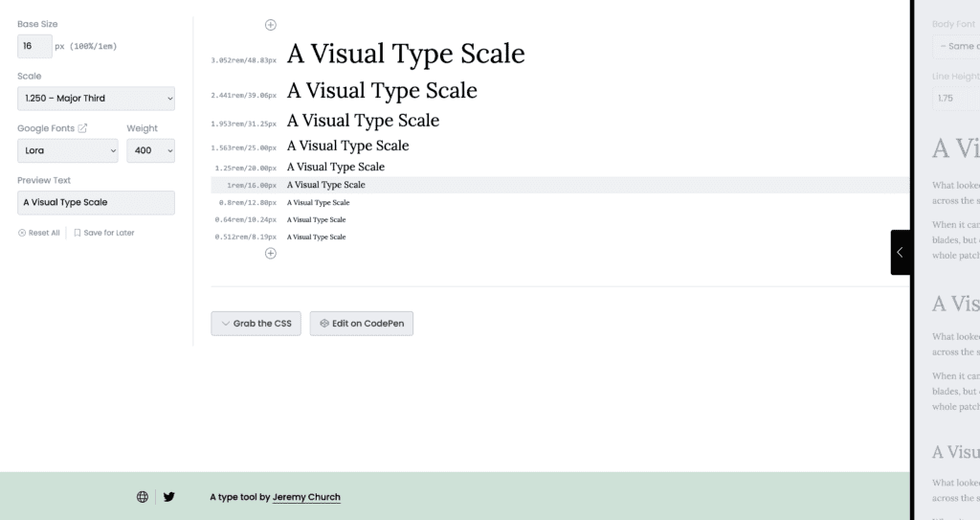Click into the Preview Text field
This screenshot has height=520, width=980.
point(96,202)
